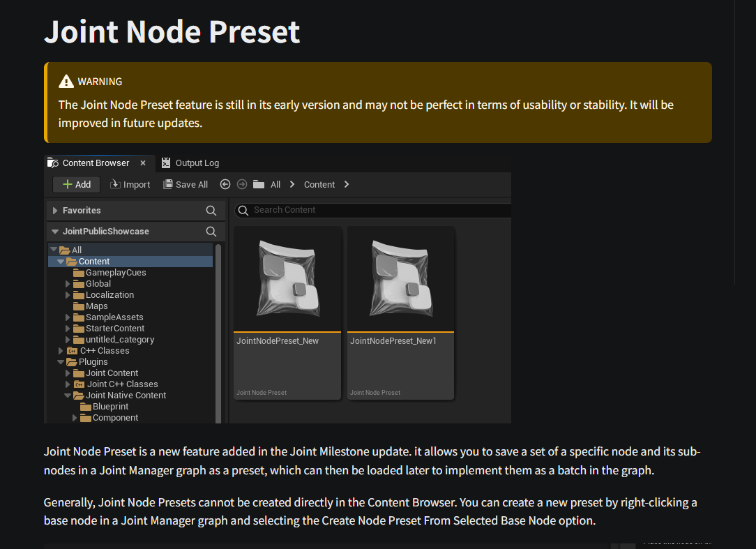Image resolution: width=756 pixels, height=549 pixels.
Task: Switch to the Output Log tab
Action: (197, 163)
